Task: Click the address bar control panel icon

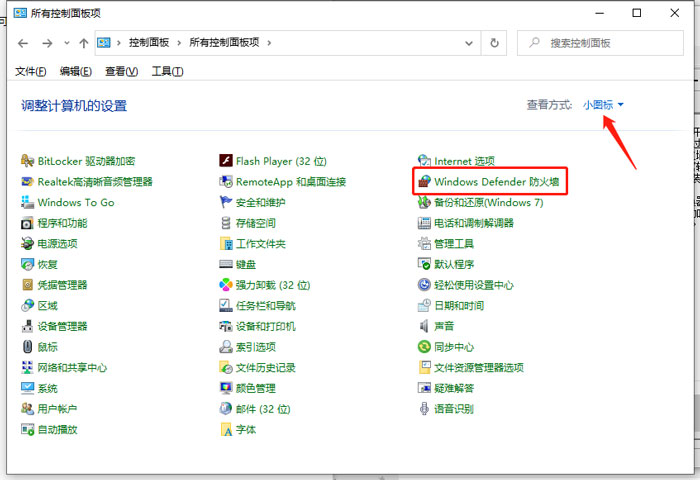Action: click(x=104, y=43)
